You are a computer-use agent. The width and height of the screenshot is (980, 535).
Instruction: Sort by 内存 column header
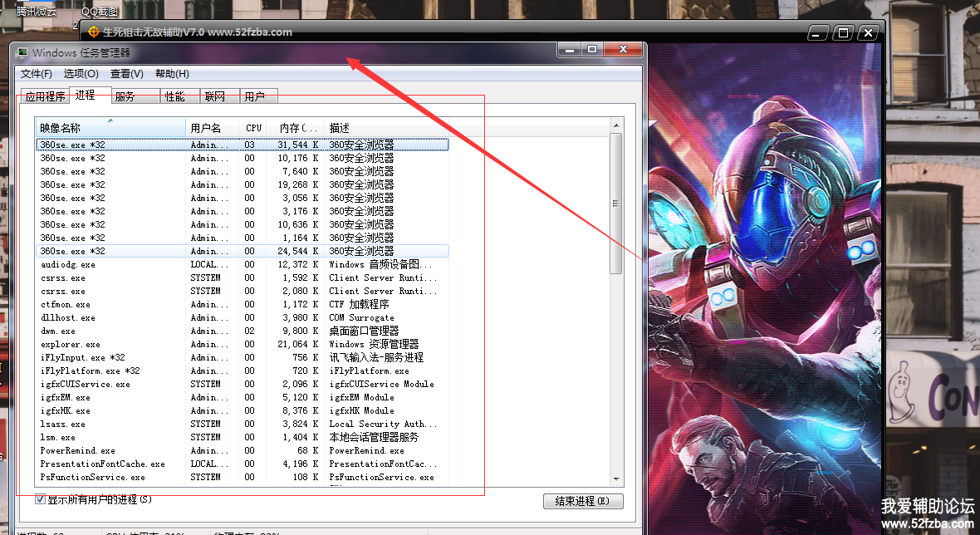coord(296,127)
